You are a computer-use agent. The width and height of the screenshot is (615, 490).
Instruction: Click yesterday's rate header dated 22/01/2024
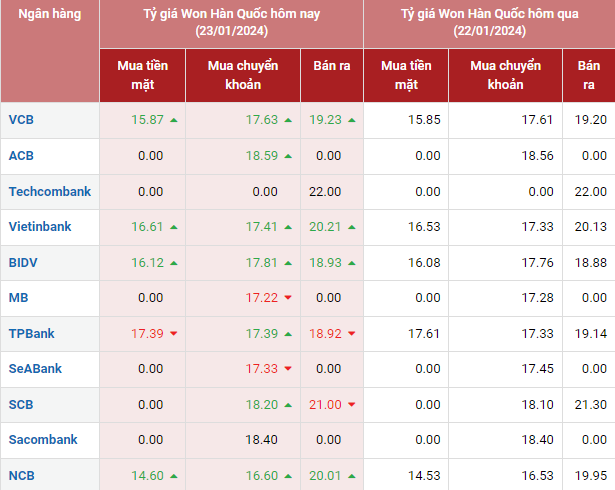coord(488,22)
